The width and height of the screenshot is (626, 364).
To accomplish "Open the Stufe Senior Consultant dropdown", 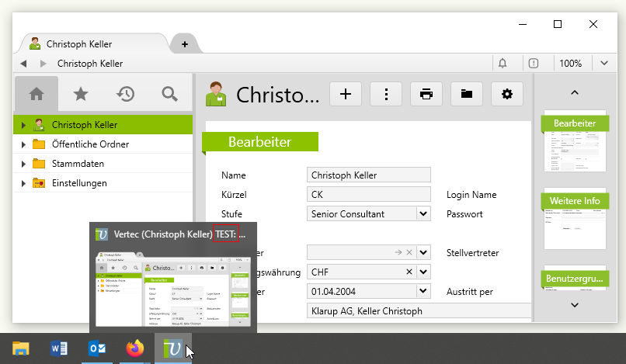I will [x=423, y=213].
